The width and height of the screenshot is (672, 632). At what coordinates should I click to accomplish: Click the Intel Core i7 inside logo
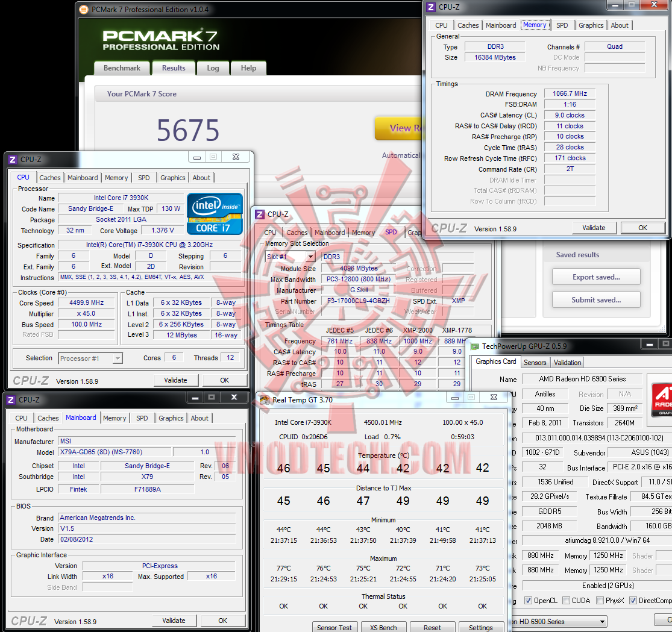[215, 214]
